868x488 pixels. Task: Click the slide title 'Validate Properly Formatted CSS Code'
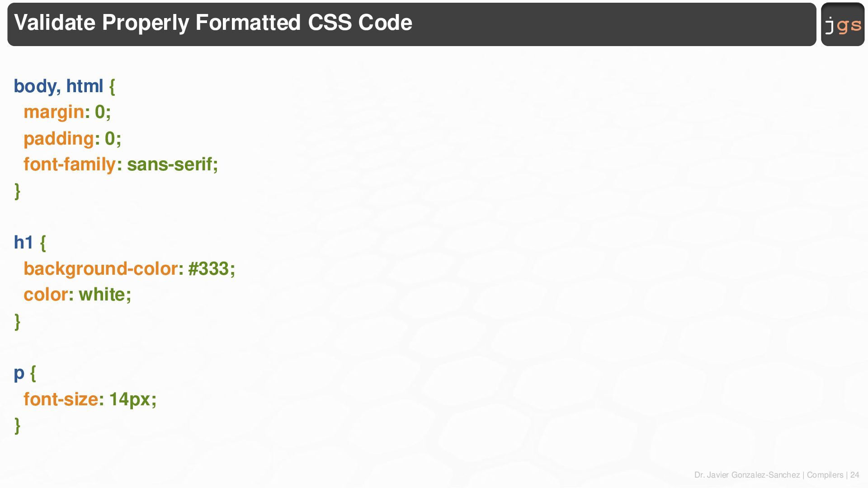213,23
